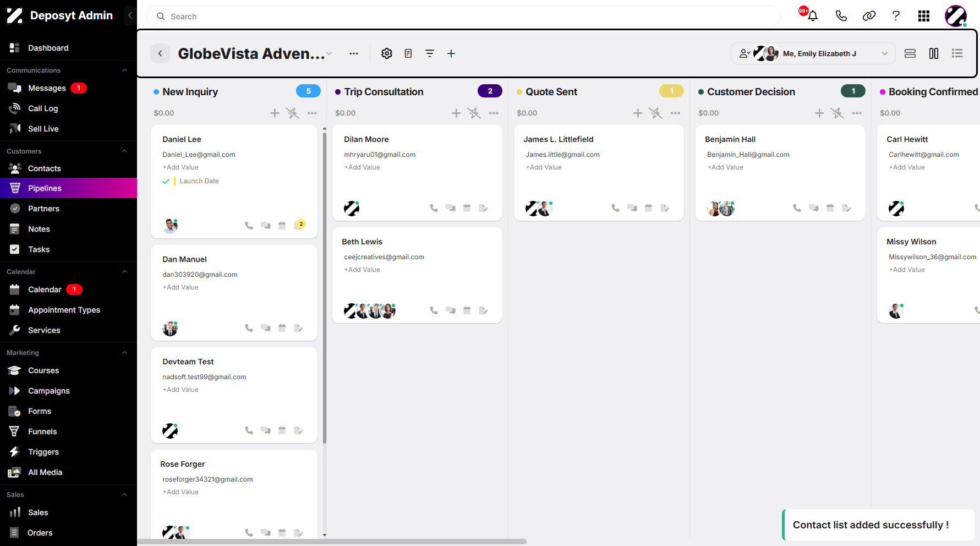Add card to Trip Consultation stage
Viewport: 980px width, 546px height.
[x=456, y=113]
